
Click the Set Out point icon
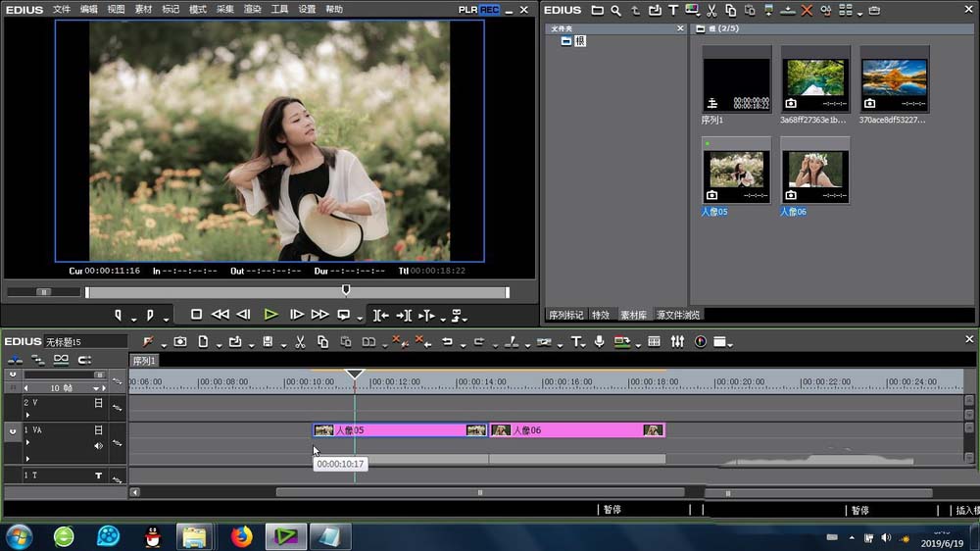click(x=150, y=316)
